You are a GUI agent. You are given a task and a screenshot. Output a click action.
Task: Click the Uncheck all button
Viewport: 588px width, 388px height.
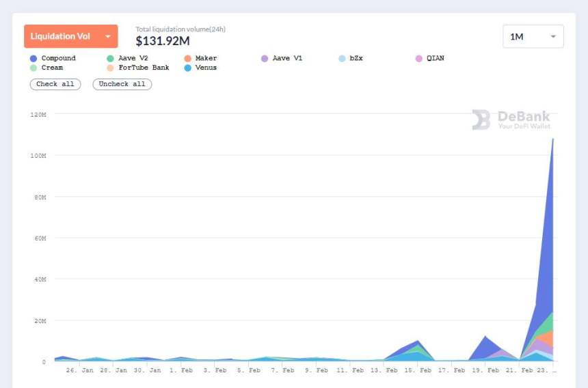point(122,84)
